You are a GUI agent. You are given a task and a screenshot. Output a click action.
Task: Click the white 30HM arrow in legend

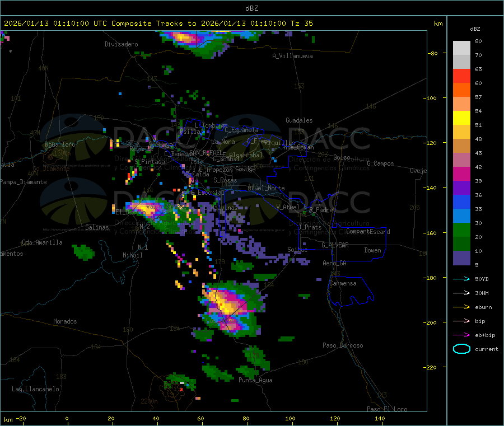[461, 293]
